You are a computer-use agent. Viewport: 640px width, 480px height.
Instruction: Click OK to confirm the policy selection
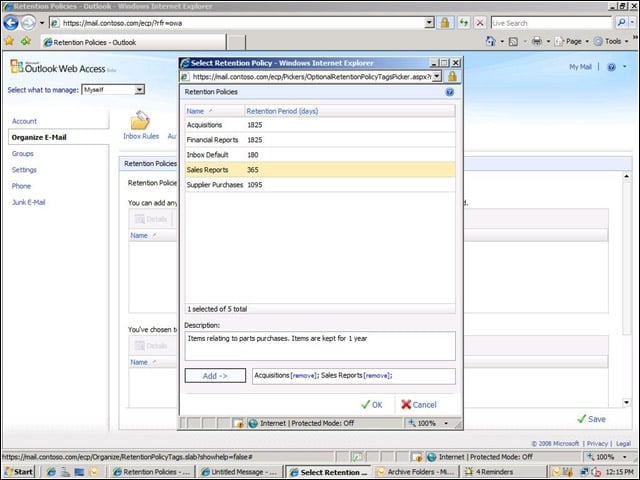point(372,405)
